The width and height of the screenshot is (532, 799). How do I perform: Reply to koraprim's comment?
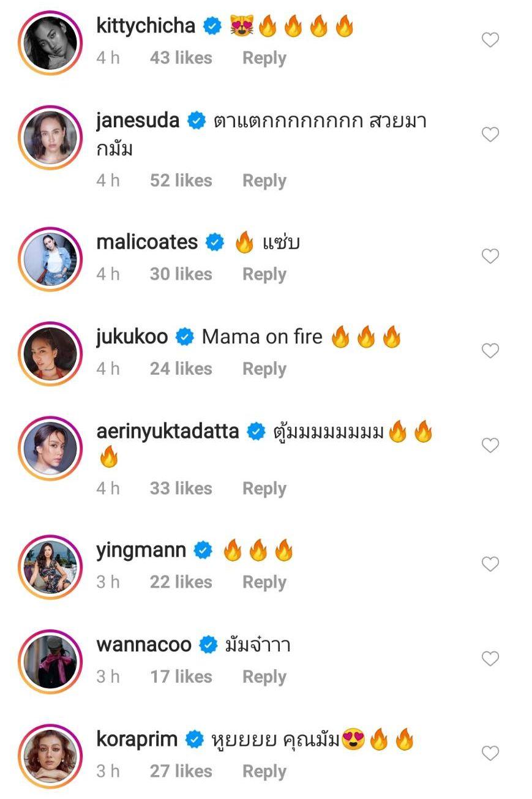pyautogui.click(x=264, y=771)
